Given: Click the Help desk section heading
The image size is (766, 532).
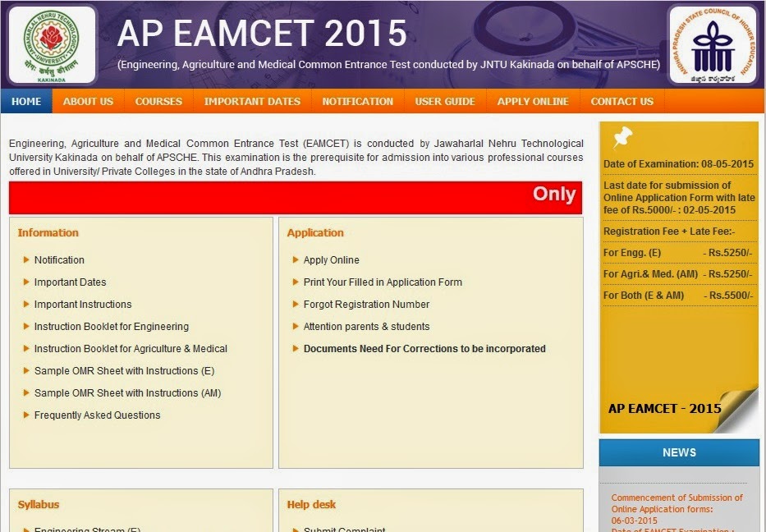Looking at the screenshot, I should (311, 504).
